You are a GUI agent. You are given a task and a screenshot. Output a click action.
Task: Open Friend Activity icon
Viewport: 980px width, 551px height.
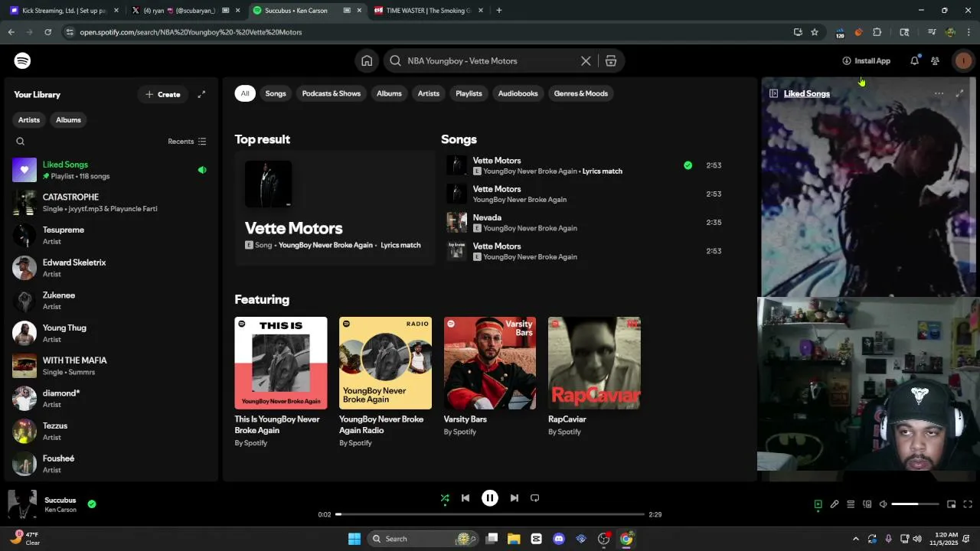(x=935, y=60)
